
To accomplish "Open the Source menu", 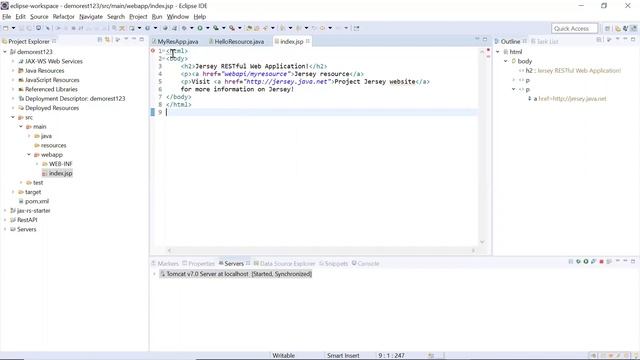I will (x=39, y=17).
